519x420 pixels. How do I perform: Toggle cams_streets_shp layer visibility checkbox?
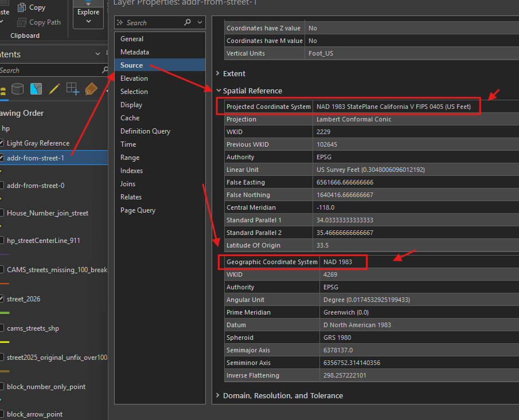click(x=1, y=328)
